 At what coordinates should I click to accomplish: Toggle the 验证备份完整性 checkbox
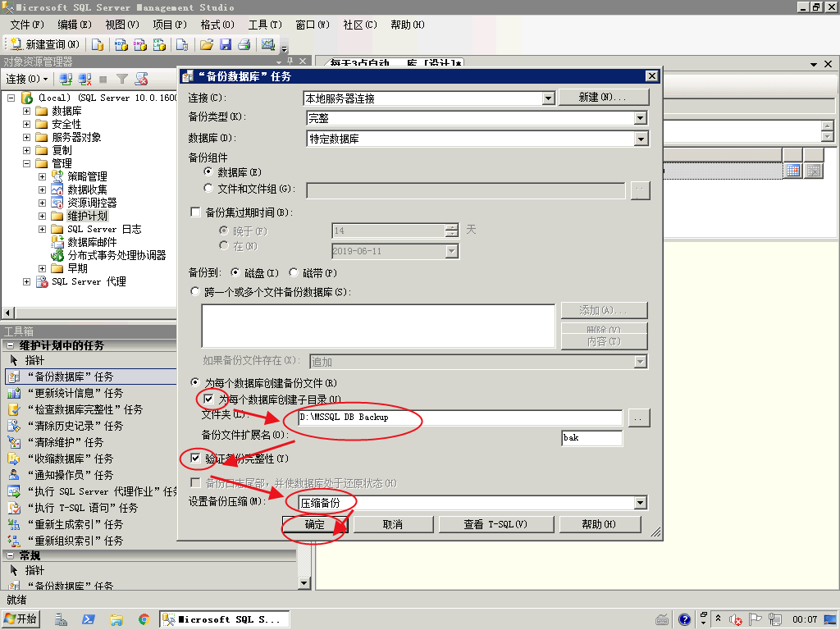tap(195, 459)
